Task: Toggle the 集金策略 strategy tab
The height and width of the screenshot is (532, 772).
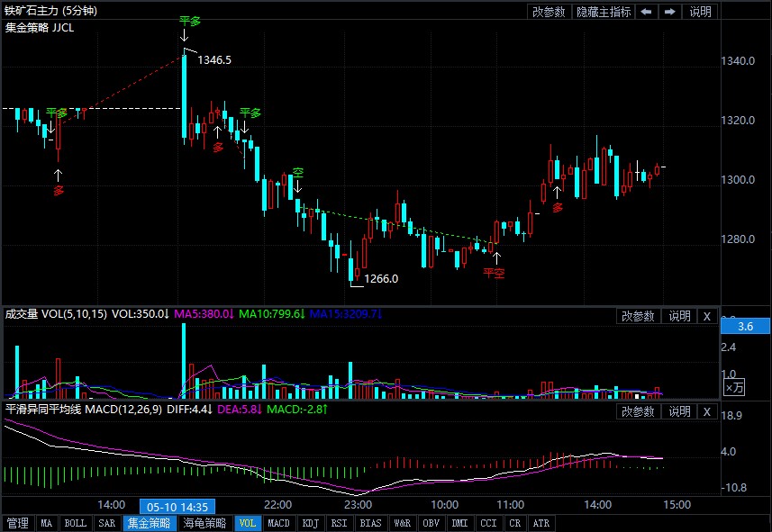Action: point(149,523)
